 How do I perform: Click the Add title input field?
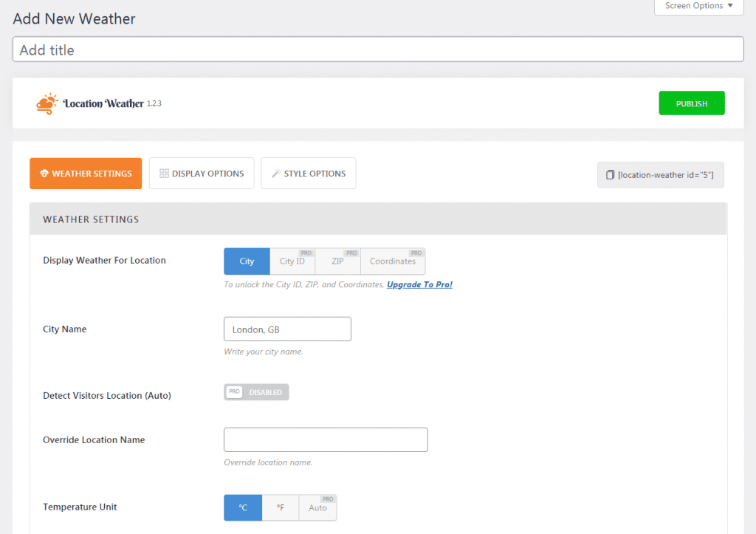[x=378, y=49]
